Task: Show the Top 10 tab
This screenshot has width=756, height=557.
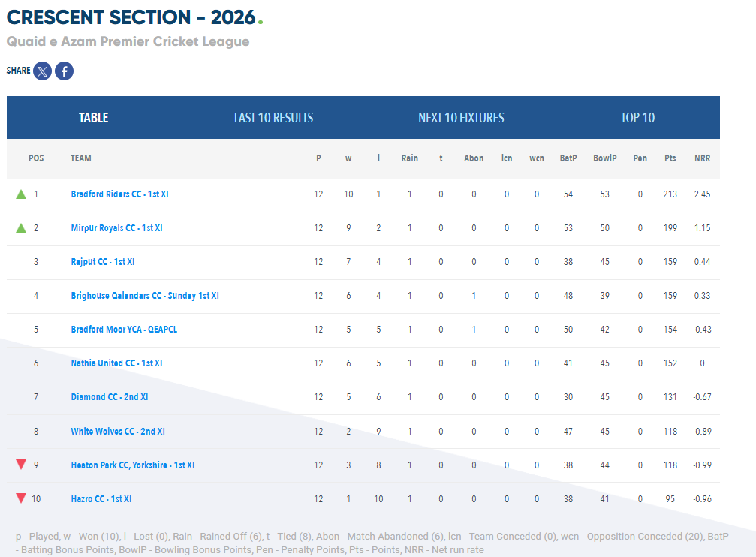Action: pyautogui.click(x=637, y=118)
